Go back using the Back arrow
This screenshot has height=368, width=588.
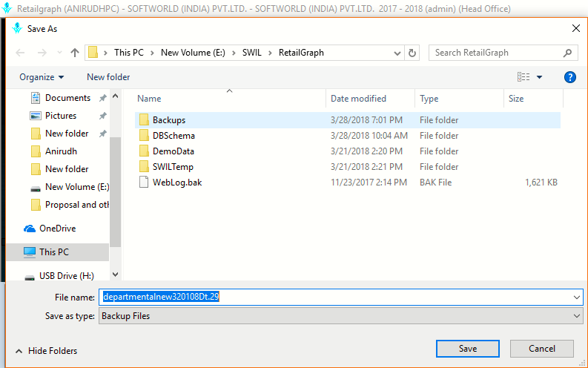click(20, 53)
